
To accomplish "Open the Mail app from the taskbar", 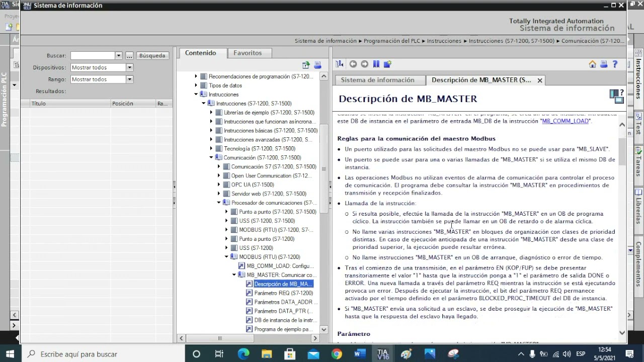I will 313,354.
